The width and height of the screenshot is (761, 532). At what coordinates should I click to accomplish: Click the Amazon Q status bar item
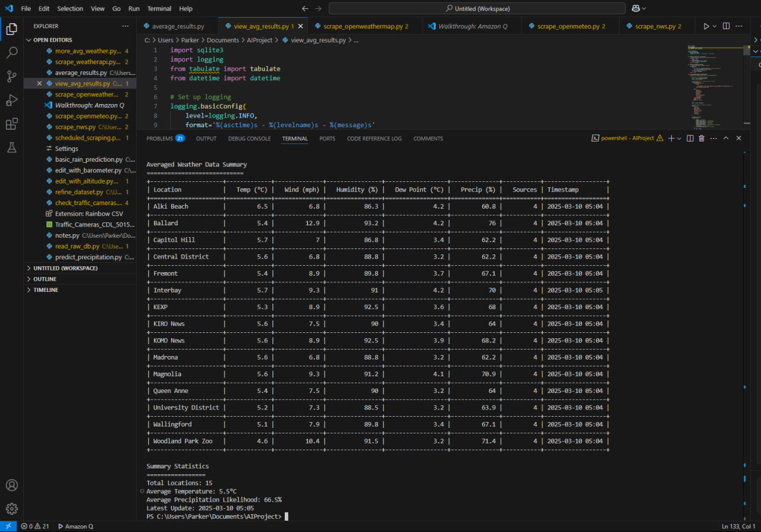(x=74, y=526)
